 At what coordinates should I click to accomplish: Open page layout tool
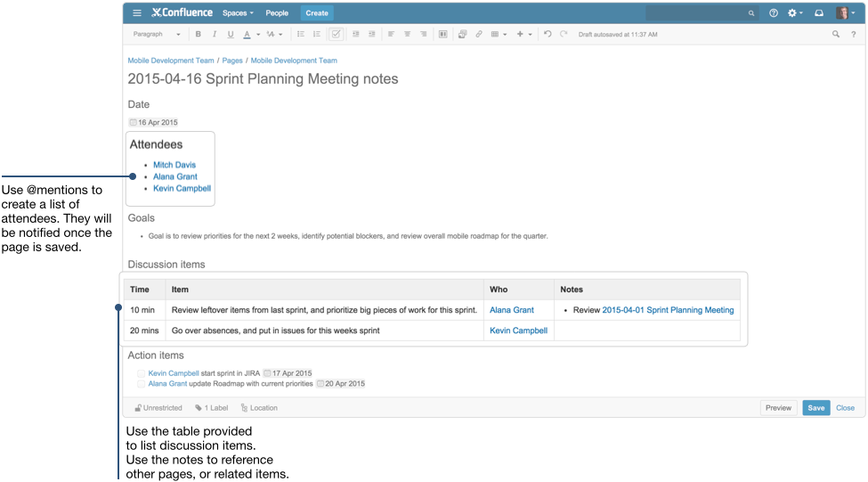click(442, 35)
